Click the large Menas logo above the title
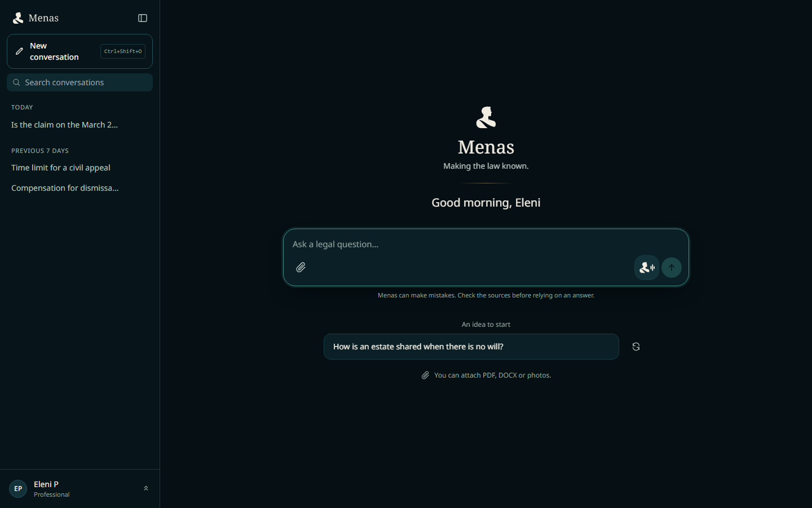Viewport: 812px width, 508px height. [x=486, y=117]
